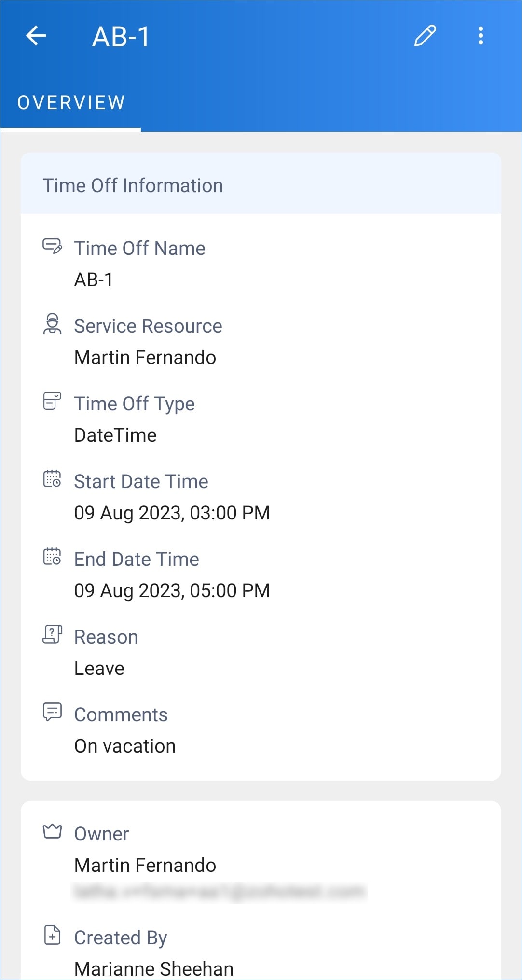Tap the Time Off Name field icon
The image size is (522, 980).
coord(52,246)
